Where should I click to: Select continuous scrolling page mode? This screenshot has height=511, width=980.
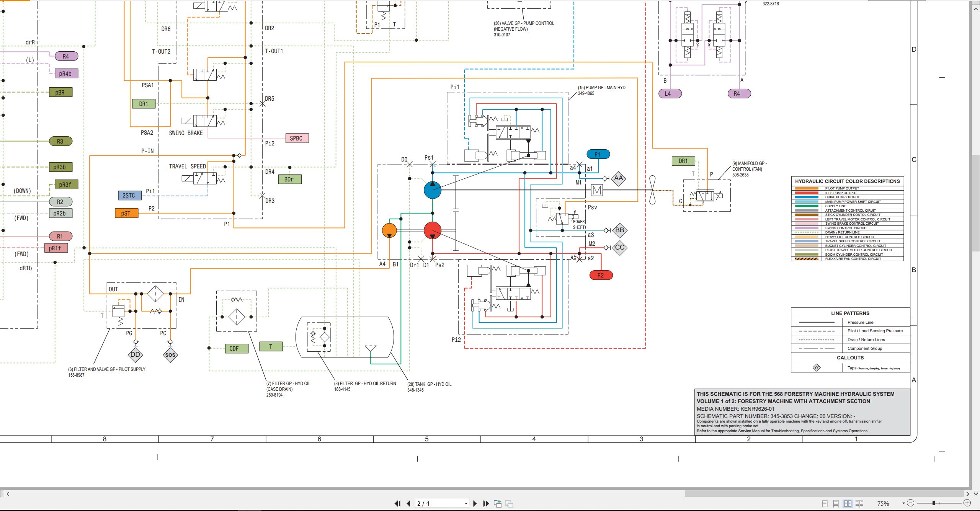coord(836,503)
